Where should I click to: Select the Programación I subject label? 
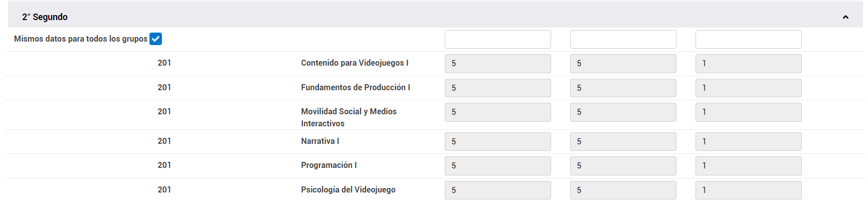(329, 165)
